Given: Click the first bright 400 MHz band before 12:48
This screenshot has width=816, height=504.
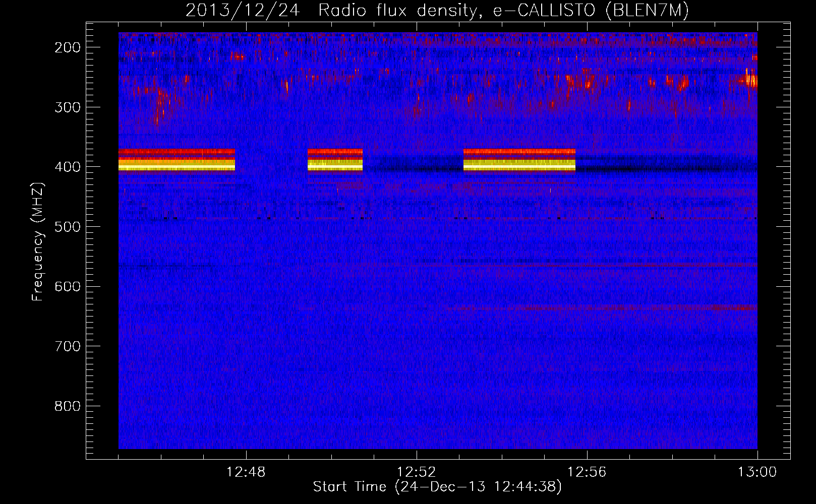Looking at the screenshot, I should coord(177,160).
